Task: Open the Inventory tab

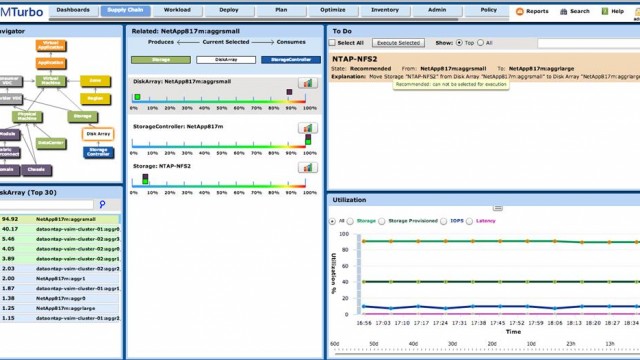Action: pyautogui.click(x=385, y=10)
